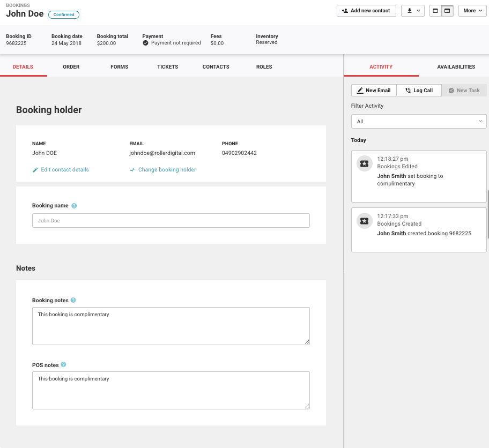Image resolution: width=489 pixels, height=448 pixels.
Task: Open the download dropdown menu
Action: (413, 11)
